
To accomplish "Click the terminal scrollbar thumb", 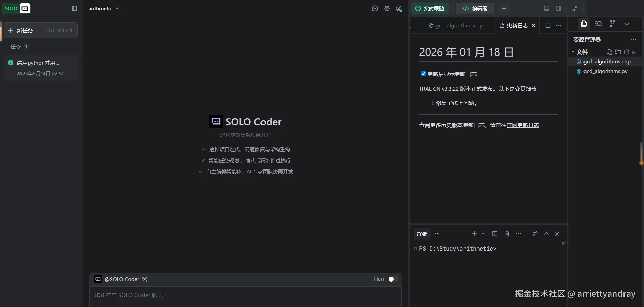I will [564, 243].
